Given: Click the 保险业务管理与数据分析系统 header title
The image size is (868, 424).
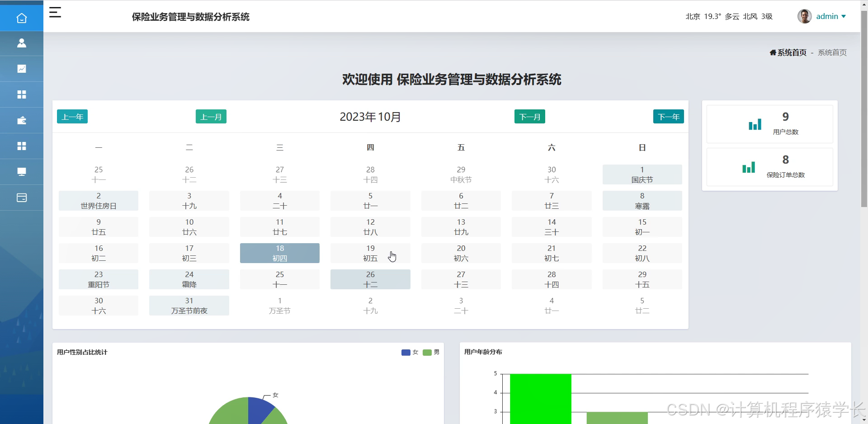Looking at the screenshot, I should tap(190, 17).
